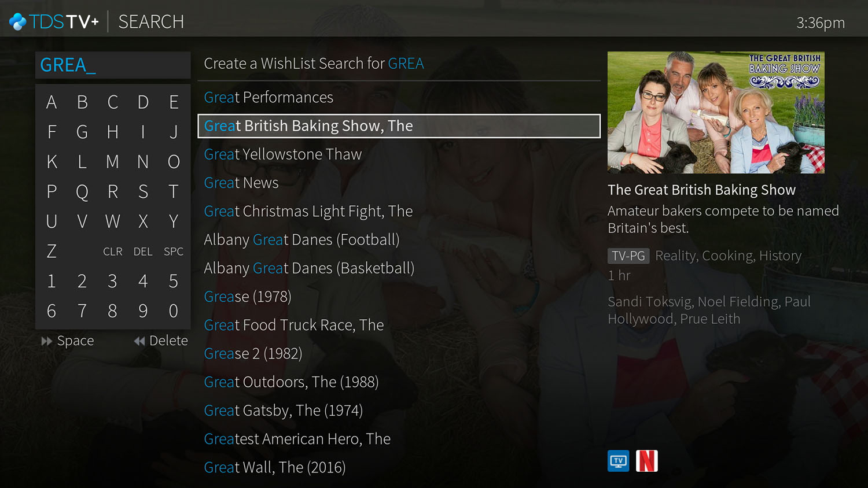Image resolution: width=868 pixels, height=488 pixels.
Task: Choose the letter J key
Action: (x=174, y=132)
